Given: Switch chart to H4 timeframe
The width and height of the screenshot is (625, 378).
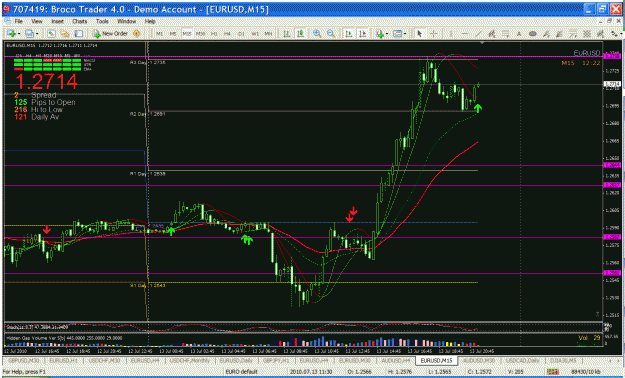Looking at the screenshot, I should coord(227,34).
